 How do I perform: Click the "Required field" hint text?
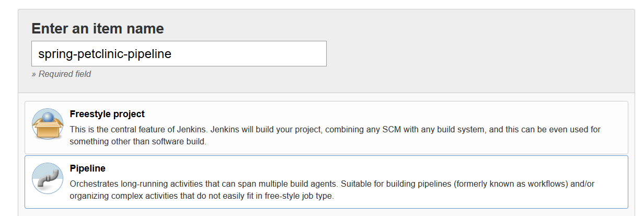point(61,74)
